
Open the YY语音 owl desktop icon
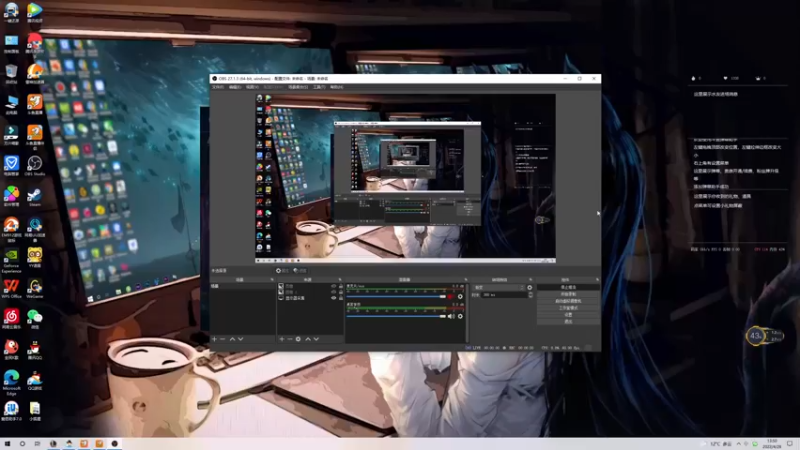(35, 258)
